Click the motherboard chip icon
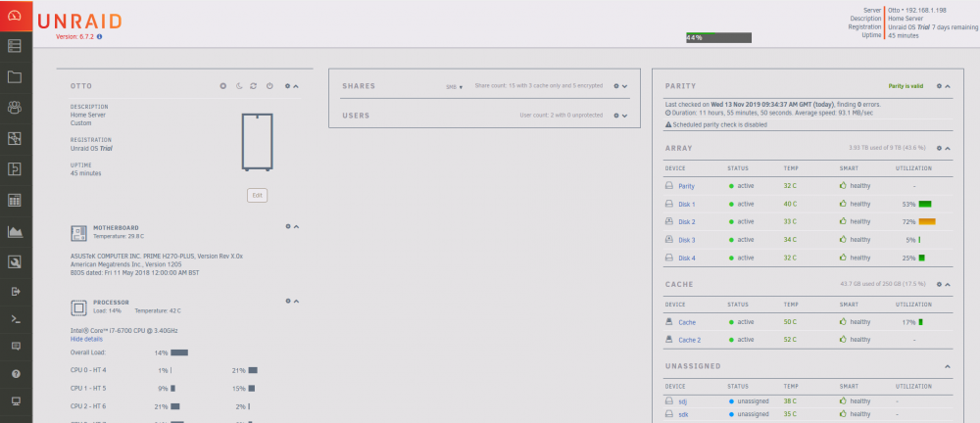 (78, 233)
